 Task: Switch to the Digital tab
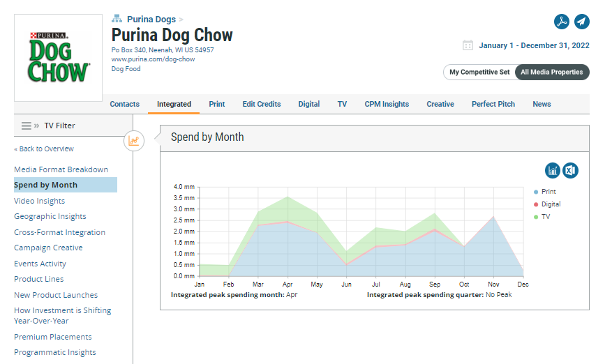click(308, 104)
